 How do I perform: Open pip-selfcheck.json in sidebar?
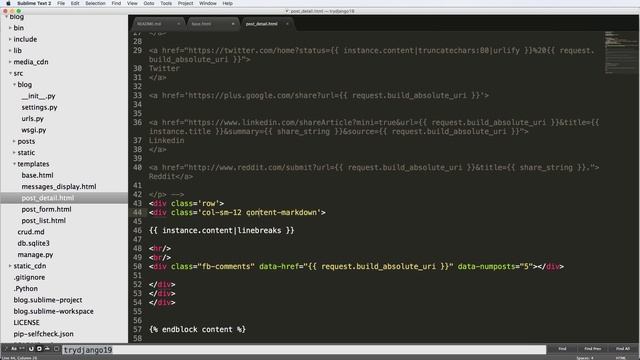[44, 334]
